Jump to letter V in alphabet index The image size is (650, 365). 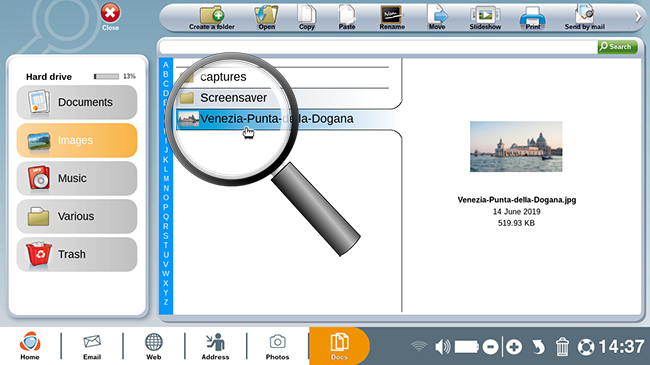tap(166, 264)
